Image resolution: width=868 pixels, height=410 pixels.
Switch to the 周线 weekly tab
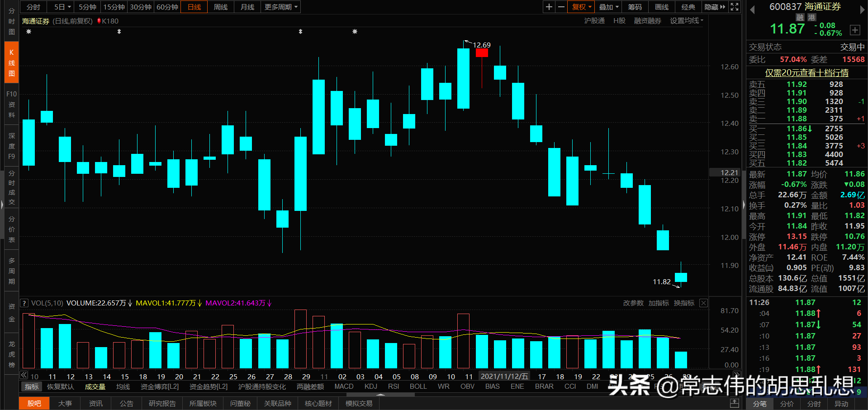tap(220, 7)
